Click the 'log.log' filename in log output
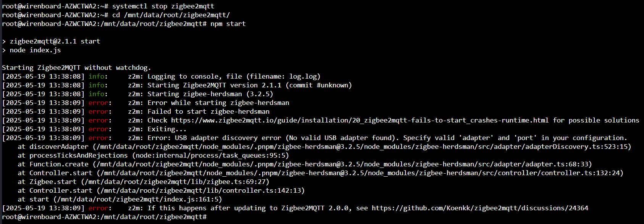Image resolution: width=644 pixels, height=224 pixels. [303, 76]
